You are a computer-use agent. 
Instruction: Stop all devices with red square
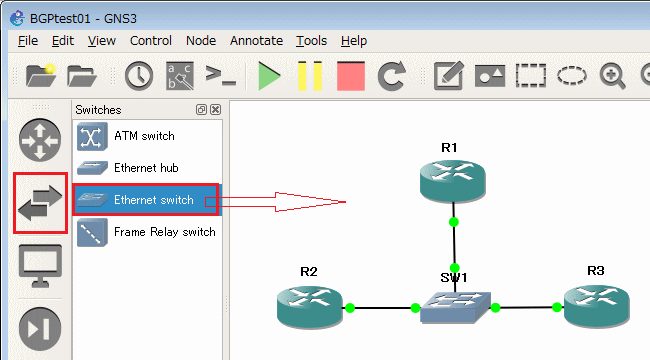351,76
